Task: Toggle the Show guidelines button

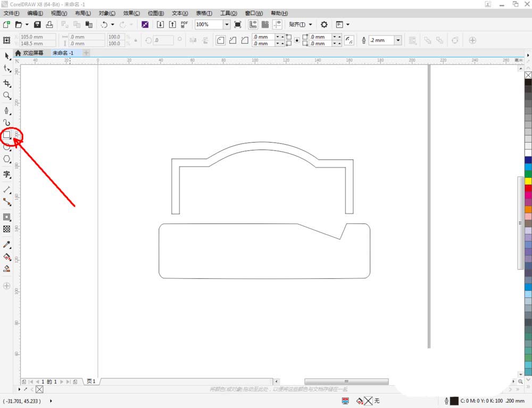Action: (x=277, y=24)
